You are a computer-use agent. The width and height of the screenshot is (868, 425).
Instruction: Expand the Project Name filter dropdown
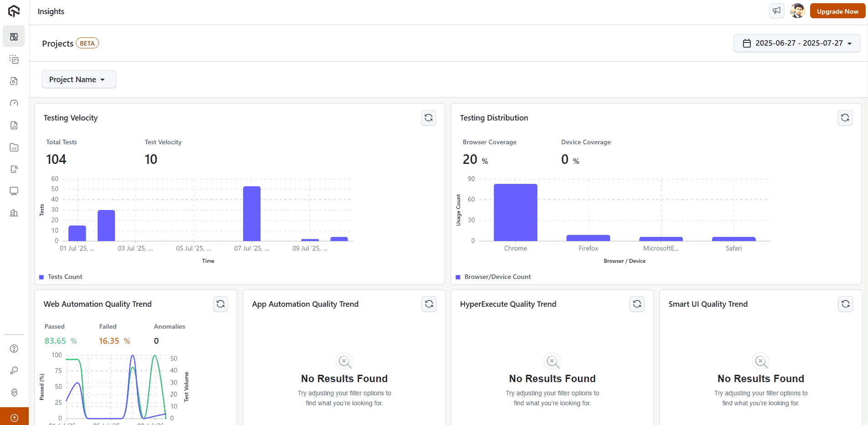click(x=78, y=79)
